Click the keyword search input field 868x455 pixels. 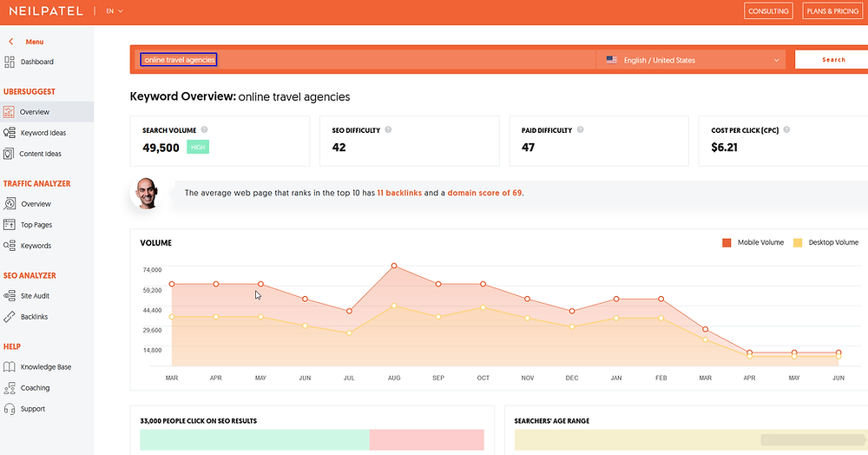[365, 60]
